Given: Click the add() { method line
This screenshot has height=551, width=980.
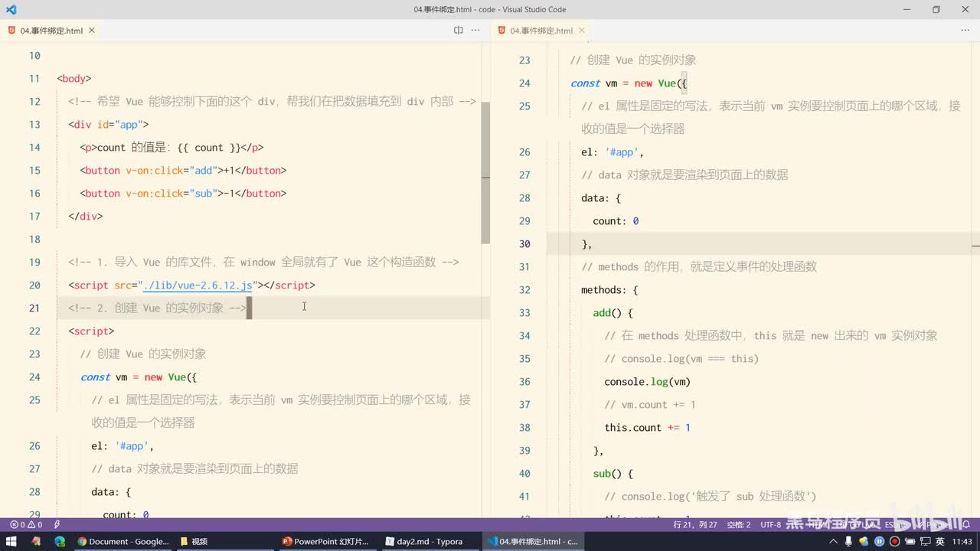Looking at the screenshot, I should (612, 312).
